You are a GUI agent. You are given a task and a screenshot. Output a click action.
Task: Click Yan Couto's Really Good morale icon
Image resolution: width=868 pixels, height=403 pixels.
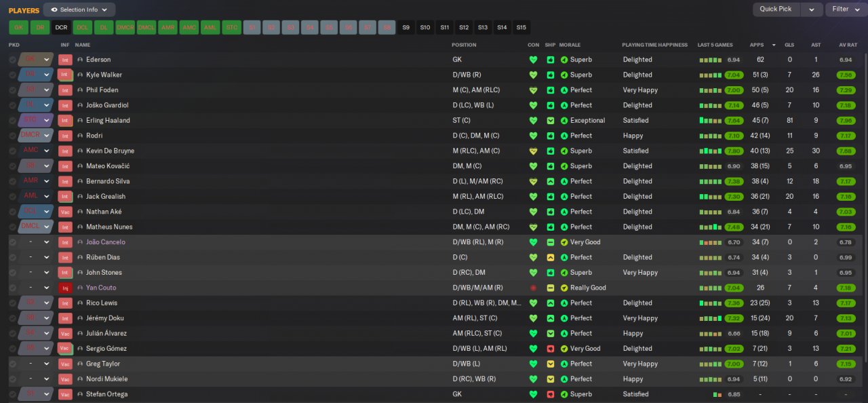tap(564, 288)
